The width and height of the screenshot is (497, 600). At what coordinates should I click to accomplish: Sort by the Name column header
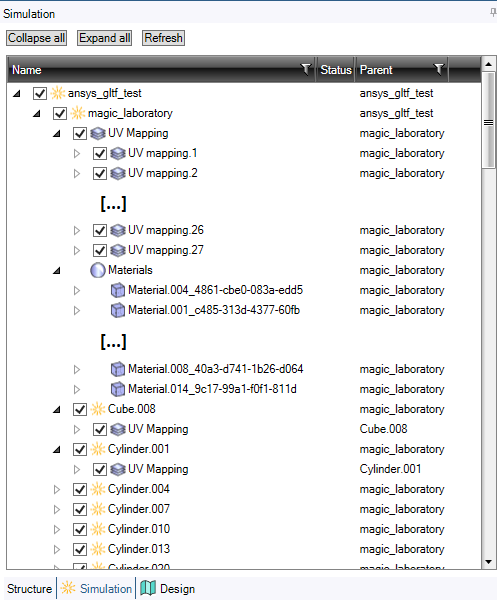click(161, 70)
